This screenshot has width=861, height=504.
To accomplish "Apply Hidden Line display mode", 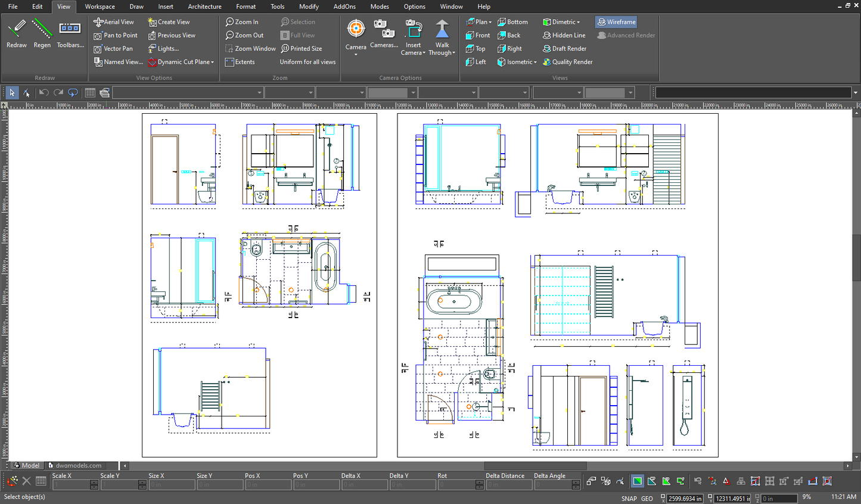I will click(x=563, y=35).
